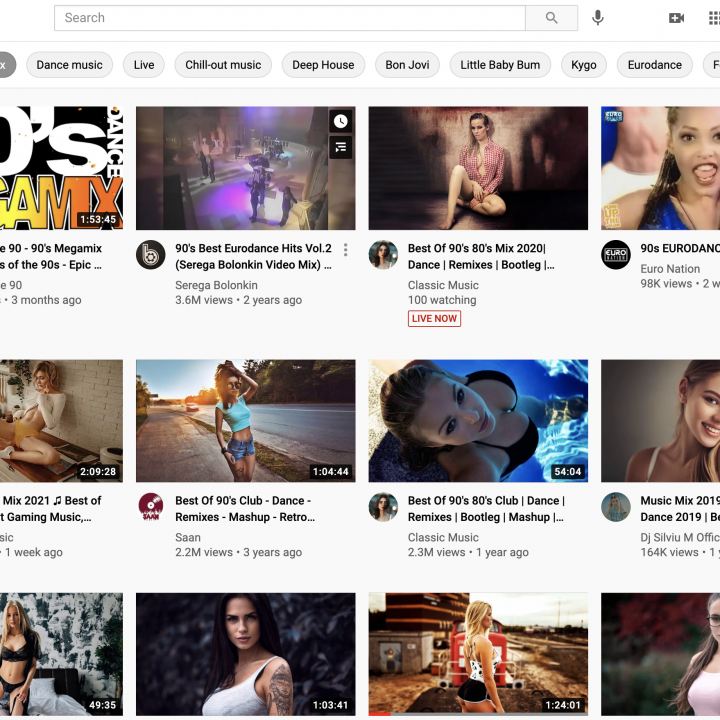Toggle the Live filter chip
Image resolution: width=720 pixels, height=720 pixels.
(x=144, y=65)
